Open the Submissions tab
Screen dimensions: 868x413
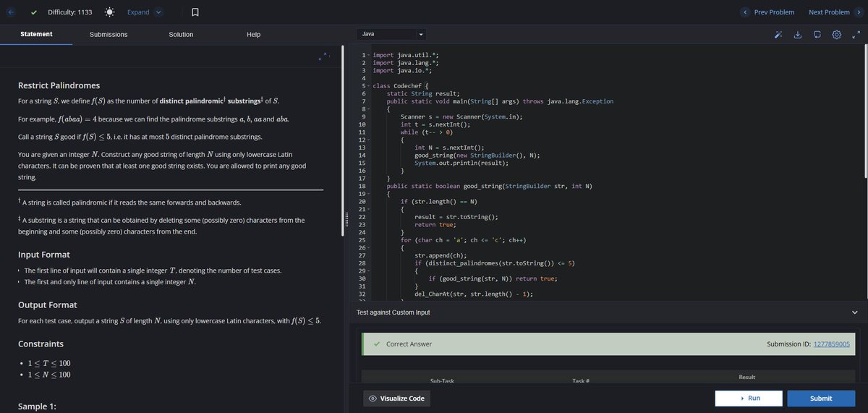(109, 34)
